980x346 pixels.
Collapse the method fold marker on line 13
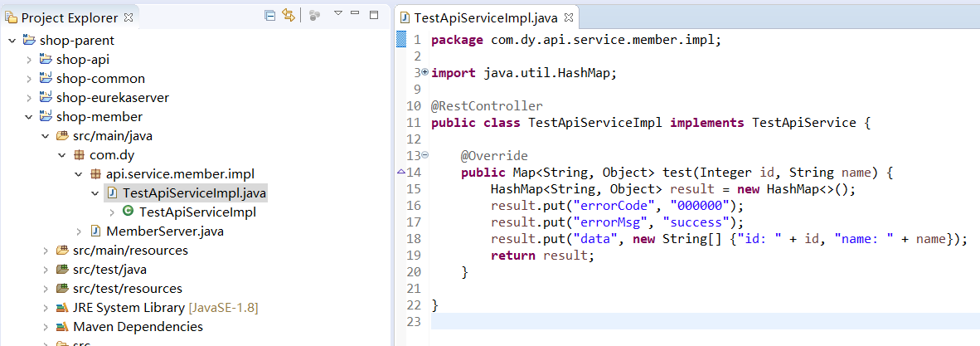425,154
